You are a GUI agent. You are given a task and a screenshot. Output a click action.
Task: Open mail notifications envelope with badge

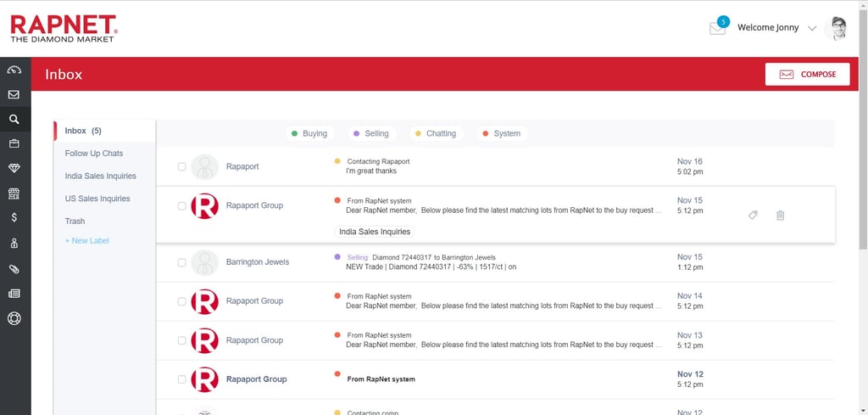point(718,28)
